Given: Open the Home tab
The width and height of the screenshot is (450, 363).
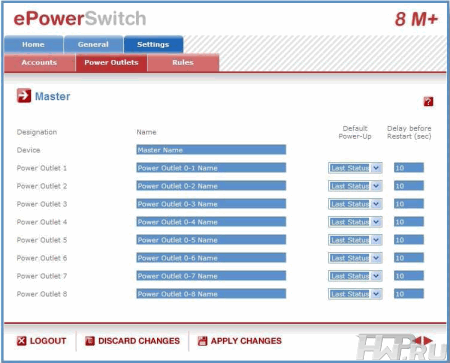Looking at the screenshot, I should pos(33,44).
